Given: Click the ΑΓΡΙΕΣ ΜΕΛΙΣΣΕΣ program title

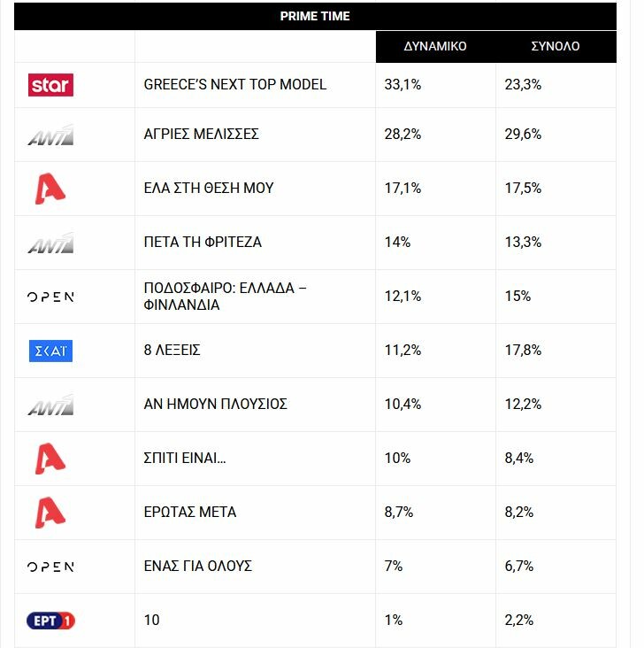Looking at the screenshot, I should point(201,135).
